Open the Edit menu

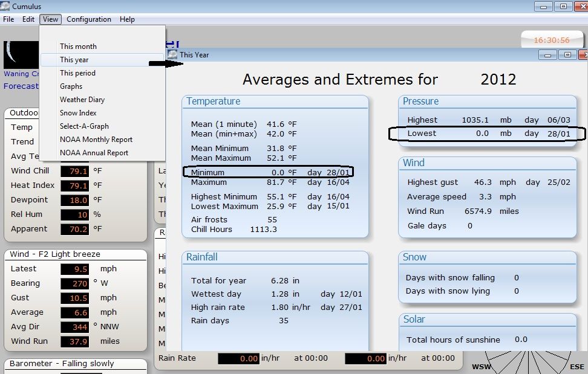(x=28, y=19)
